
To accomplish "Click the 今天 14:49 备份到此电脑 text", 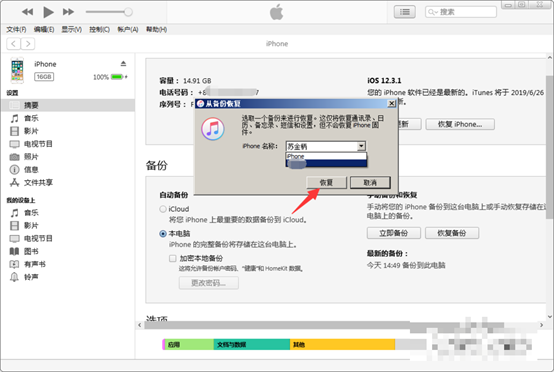I will pyautogui.click(x=406, y=265).
